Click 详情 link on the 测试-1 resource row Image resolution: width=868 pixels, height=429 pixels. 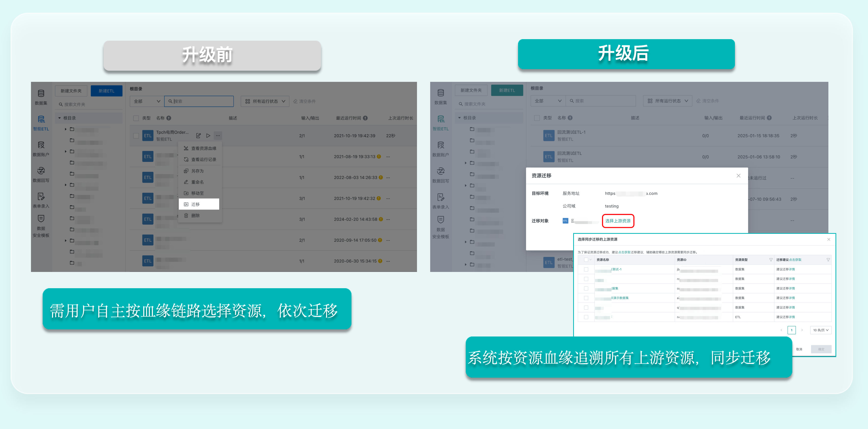(x=792, y=269)
